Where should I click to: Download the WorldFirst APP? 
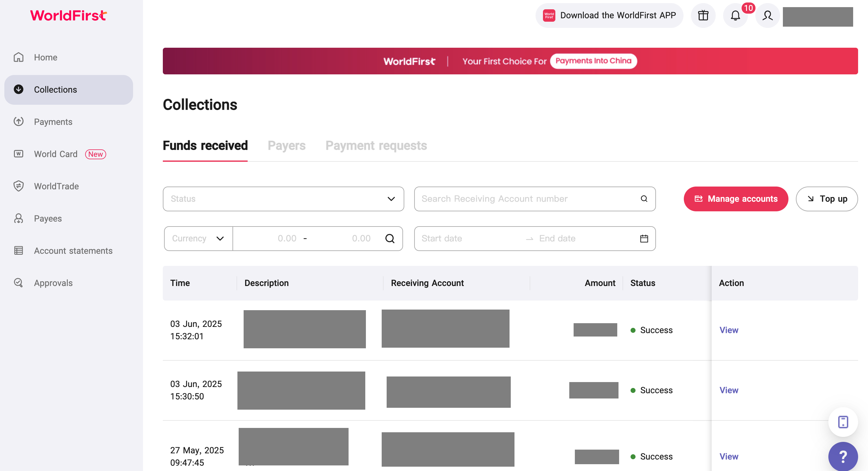[x=609, y=15]
